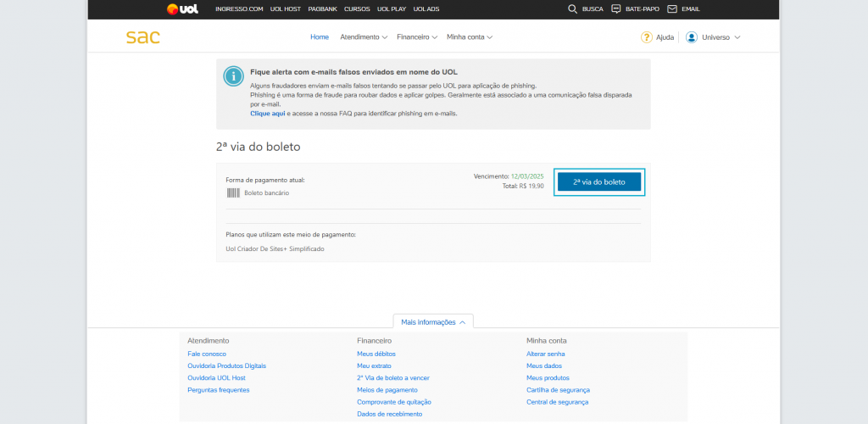Click the user profile avatar icon
The image size is (868, 424).
point(692,37)
